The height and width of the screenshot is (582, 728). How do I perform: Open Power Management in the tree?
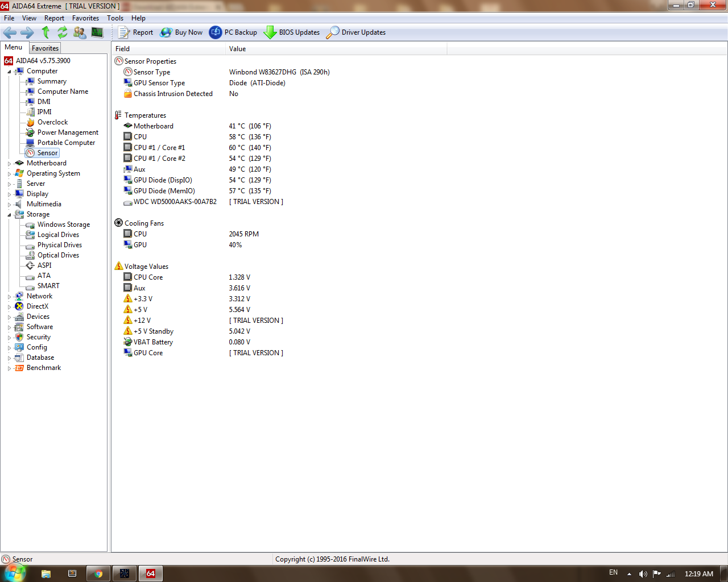(68, 132)
